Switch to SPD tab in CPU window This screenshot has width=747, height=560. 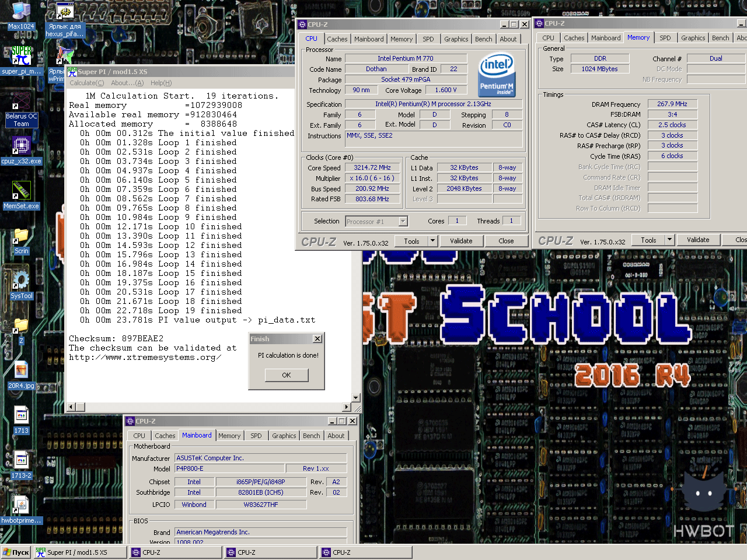[428, 39]
